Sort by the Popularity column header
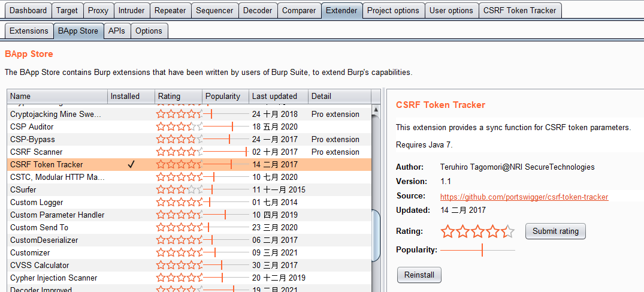644x292 pixels. coord(225,97)
